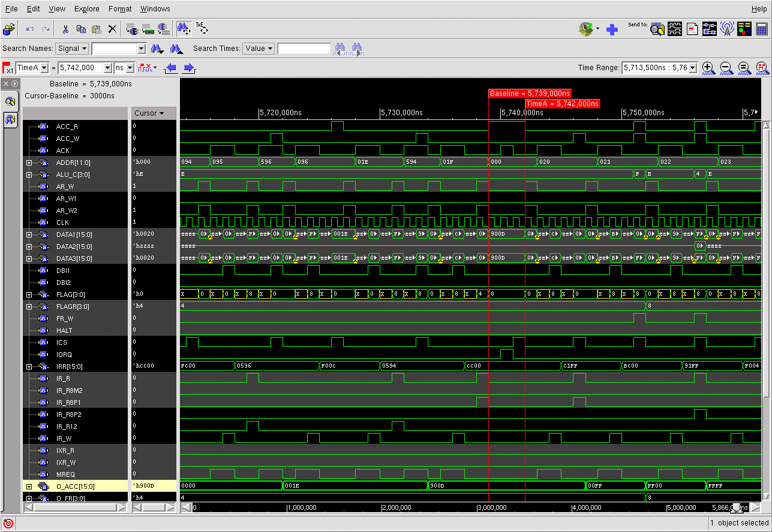772x532 pixels.
Task: Open the 5,742,000 time value dropdown arrow
Action: point(108,68)
